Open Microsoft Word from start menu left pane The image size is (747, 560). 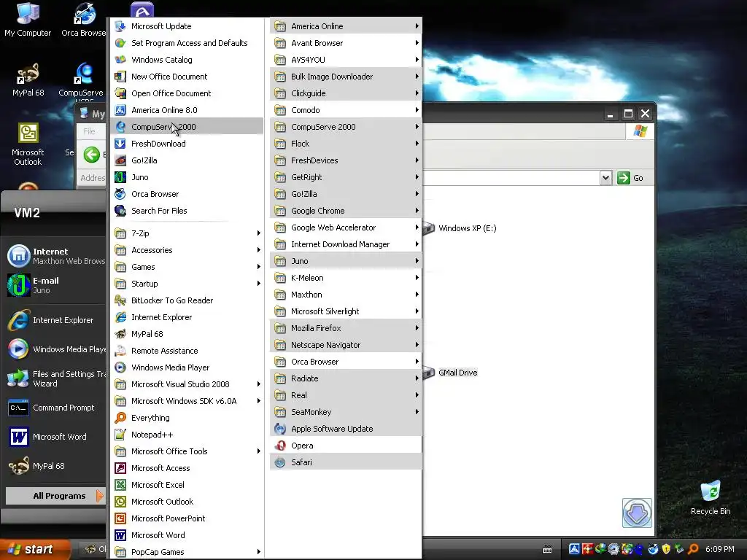pyautogui.click(x=55, y=437)
